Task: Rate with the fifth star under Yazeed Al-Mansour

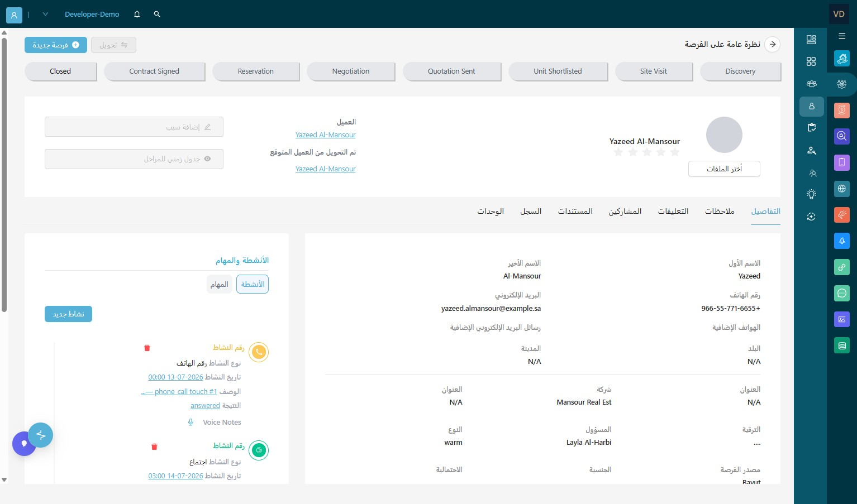Action: coord(618,152)
